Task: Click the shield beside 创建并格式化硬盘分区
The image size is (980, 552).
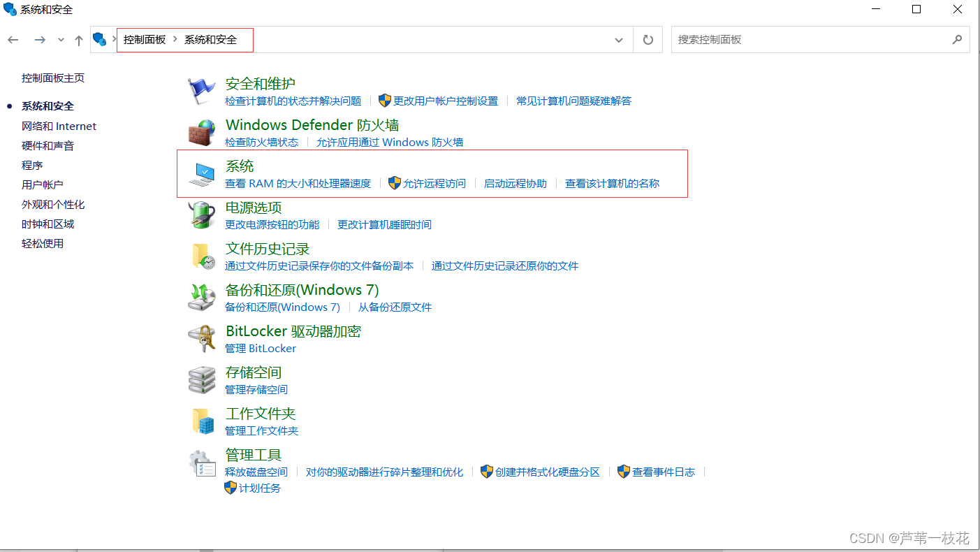Action: pyautogui.click(x=488, y=472)
